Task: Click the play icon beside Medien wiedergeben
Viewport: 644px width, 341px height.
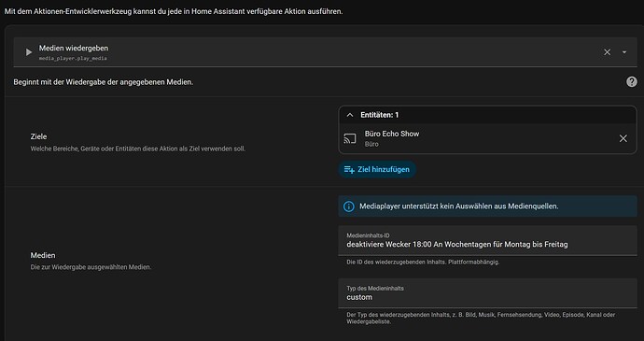Action: [x=29, y=52]
